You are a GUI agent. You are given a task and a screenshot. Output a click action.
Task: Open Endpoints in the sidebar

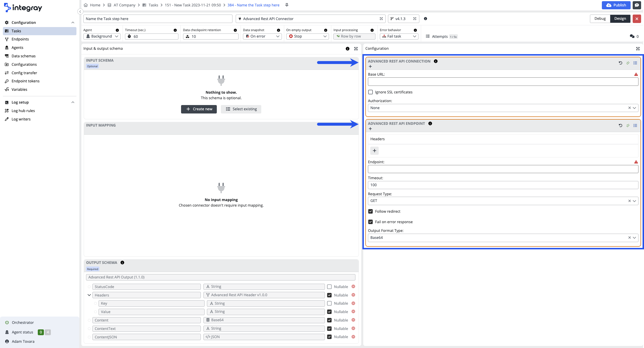pyautogui.click(x=20, y=39)
